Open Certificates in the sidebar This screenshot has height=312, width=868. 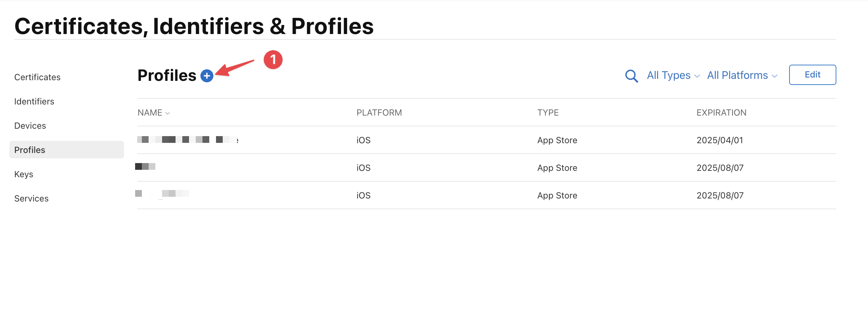coord(37,77)
